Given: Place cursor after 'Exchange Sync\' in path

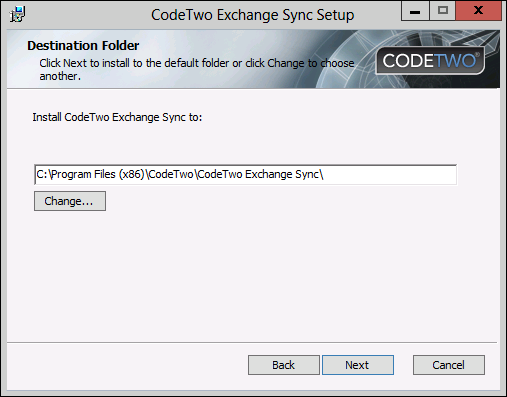Looking at the screenshot, I should point(324,174).
